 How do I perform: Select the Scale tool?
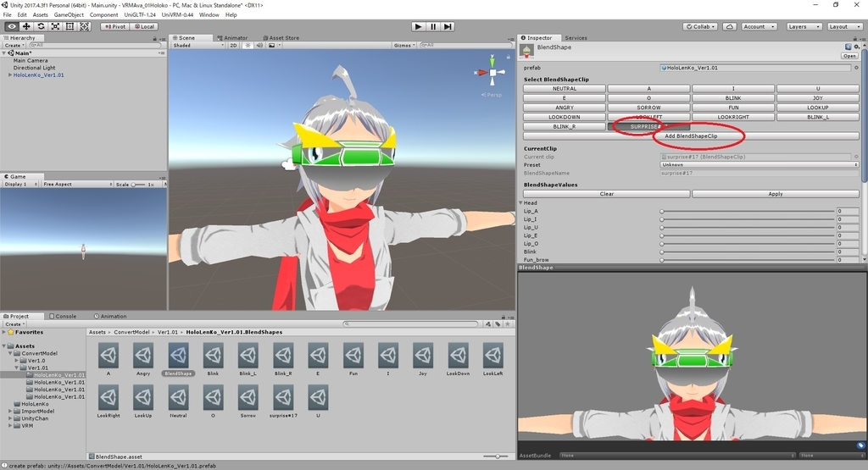click(x=55, y=26)
